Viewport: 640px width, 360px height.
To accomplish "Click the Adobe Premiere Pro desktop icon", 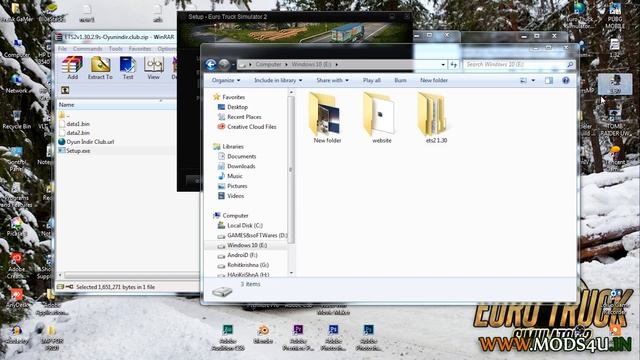I will pyautogui.click(x=298, y=338).
